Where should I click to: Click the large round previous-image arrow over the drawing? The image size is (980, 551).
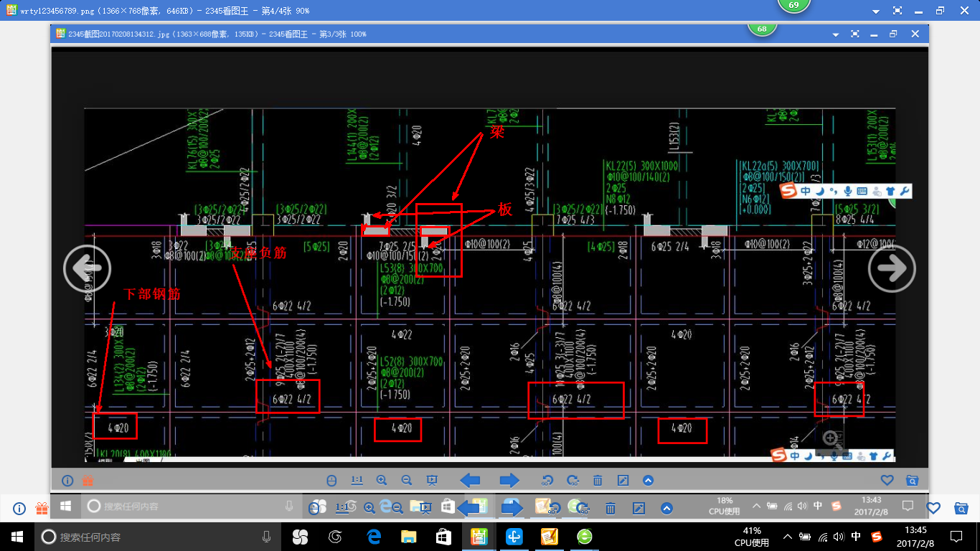[x=87, y=268]
